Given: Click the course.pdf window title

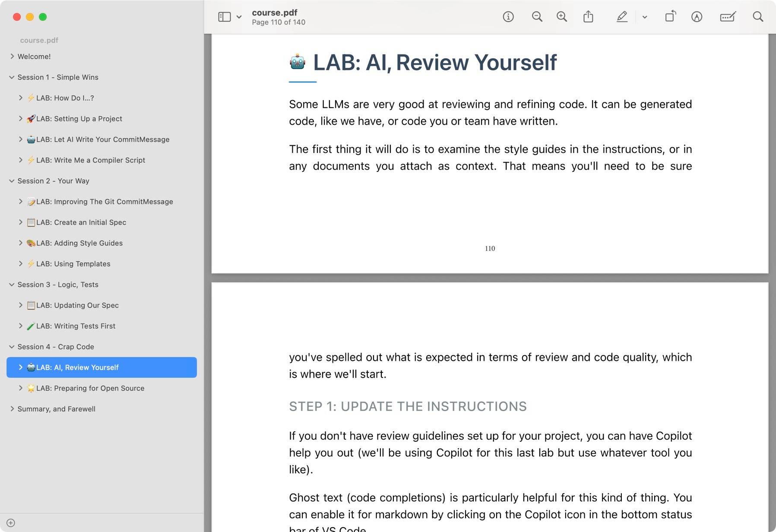Looking at the screenshot, I should [x=275, y=13].
